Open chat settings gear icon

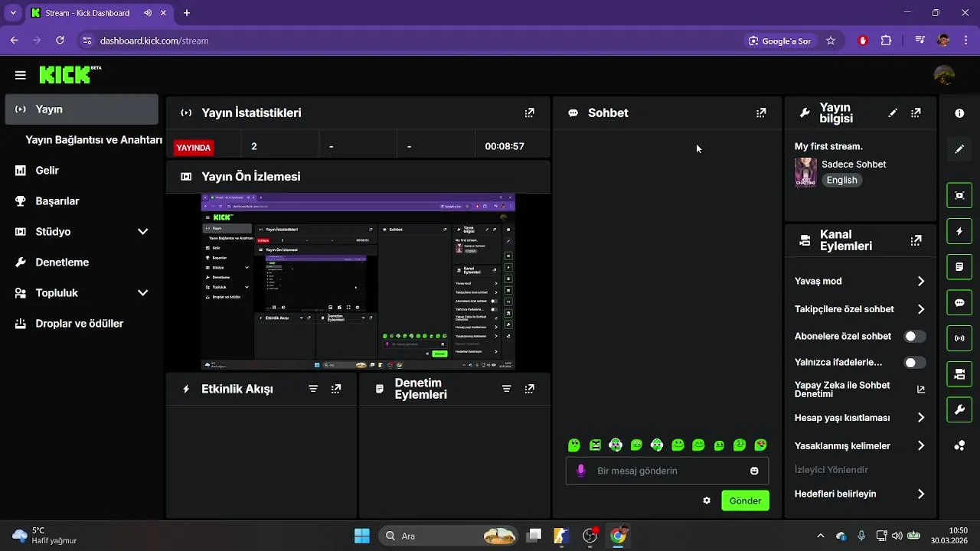(707, 500)
